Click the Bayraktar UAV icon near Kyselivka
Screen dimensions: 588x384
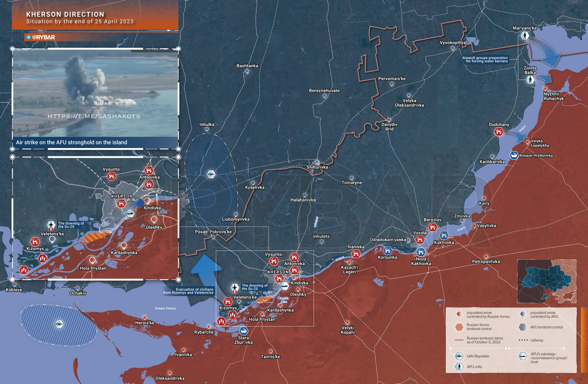(x=211, y=174)
